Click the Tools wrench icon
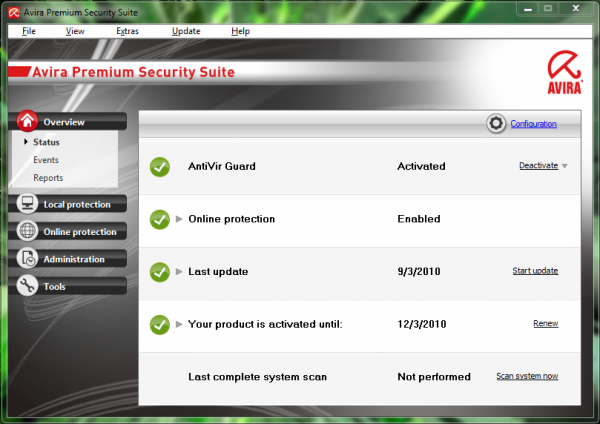Viewport: 600px width, 424px height. click(x=27, y=285)
